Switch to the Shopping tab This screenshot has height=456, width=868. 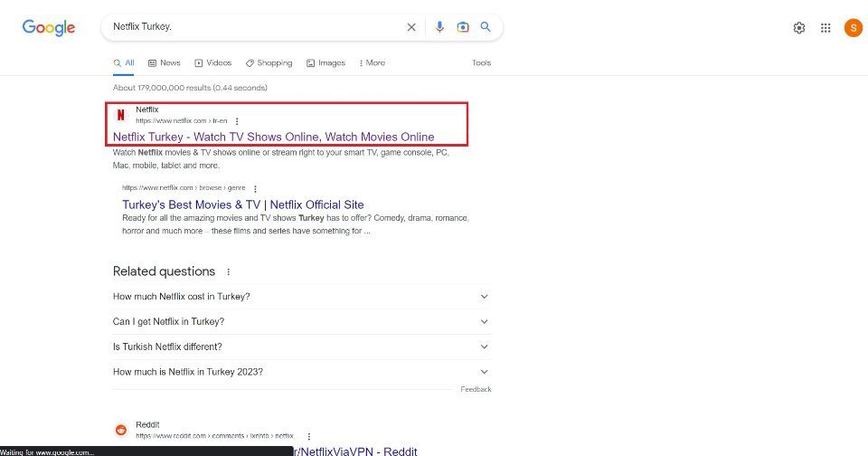[x=269, y=62]
